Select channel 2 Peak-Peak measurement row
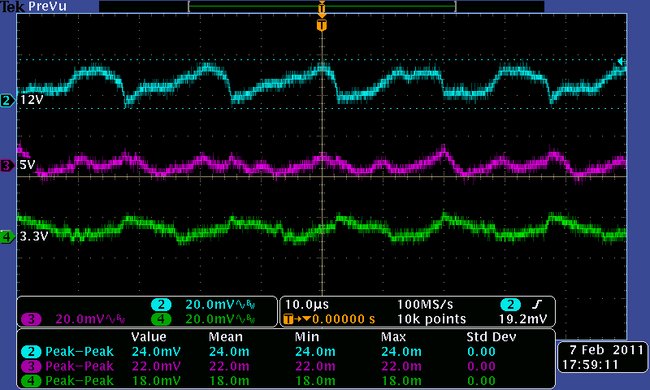The width and height of the screenshot is (650, 390). [286, 351]
